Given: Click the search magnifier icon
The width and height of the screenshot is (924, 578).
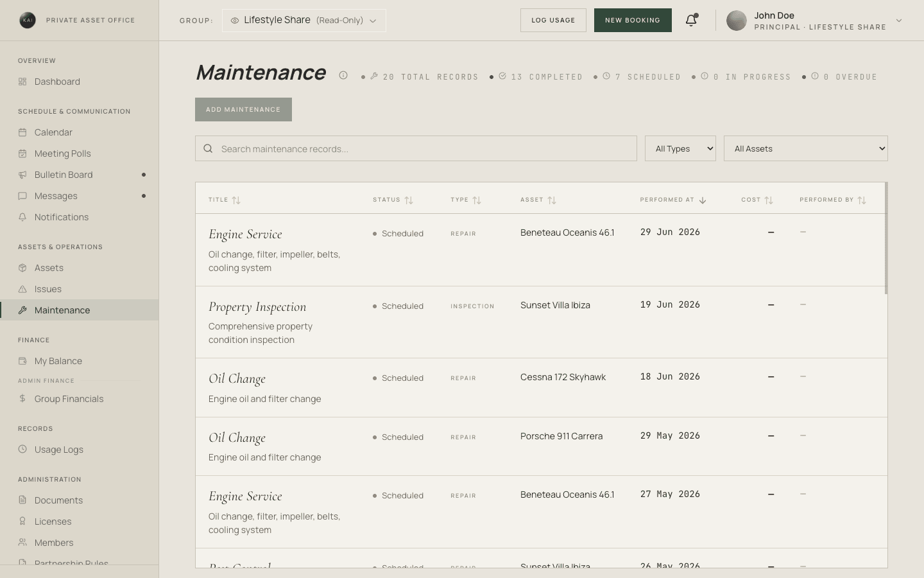Looking at the screenshot, I should [x=208, y=148].
